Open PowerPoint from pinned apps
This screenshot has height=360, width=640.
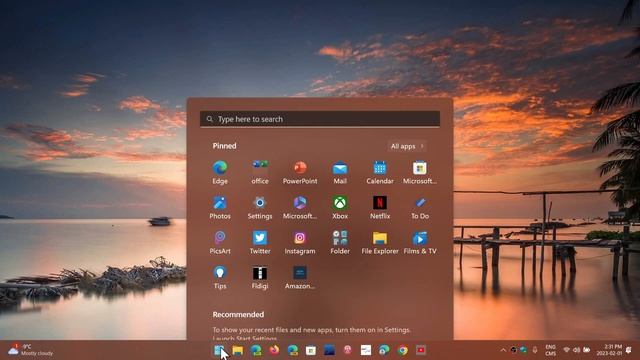click(x=300, y=172)
